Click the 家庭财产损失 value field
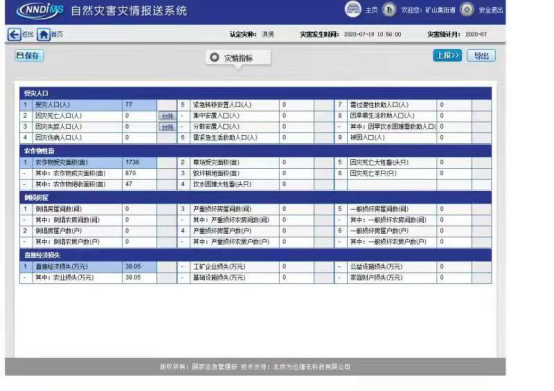 coord(454,278)
